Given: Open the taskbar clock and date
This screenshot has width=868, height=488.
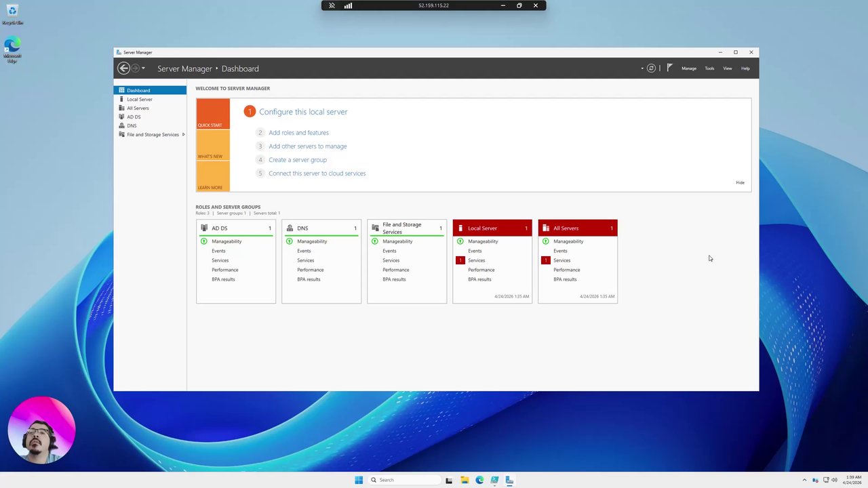Looking at the screenshot, I should coord(852,480).
